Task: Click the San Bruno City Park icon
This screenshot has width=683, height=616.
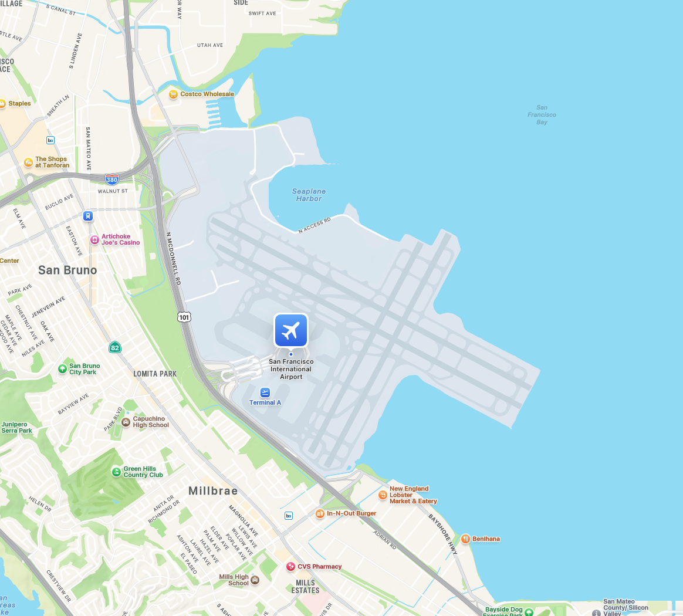Action: point(62,369)
